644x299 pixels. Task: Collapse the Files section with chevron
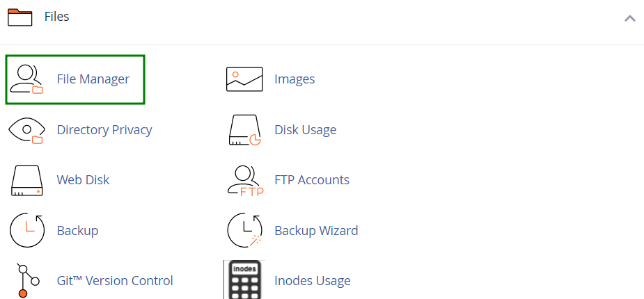(x=629, y=18)
